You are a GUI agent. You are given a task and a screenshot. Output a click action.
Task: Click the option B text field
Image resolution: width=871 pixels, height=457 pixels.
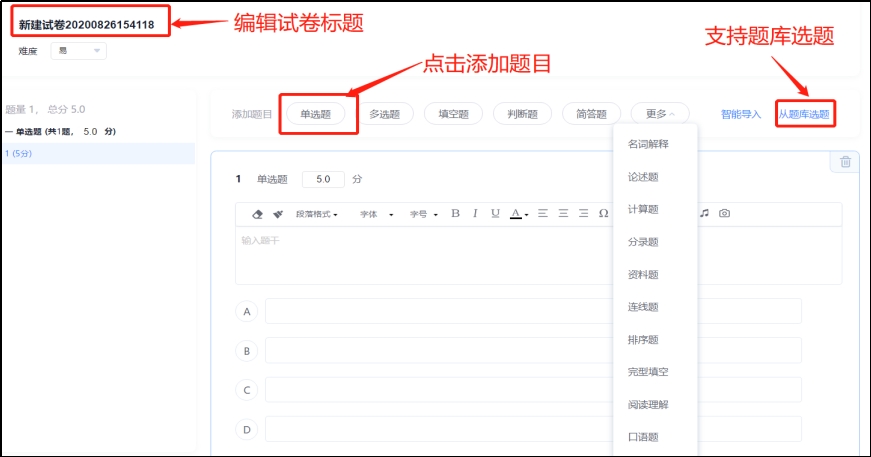(x=533, y=350)
